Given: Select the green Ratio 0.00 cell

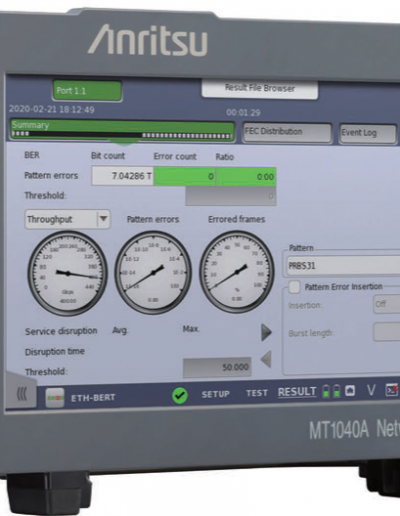Looking at the screenshot, I should [246, 177].
